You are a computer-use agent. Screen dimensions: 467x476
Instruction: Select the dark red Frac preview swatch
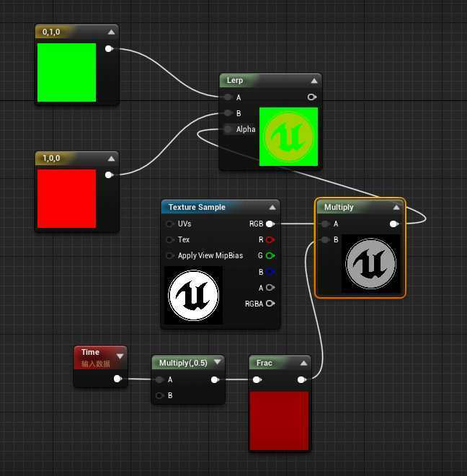pyautogui.click(x=279, y=420)
